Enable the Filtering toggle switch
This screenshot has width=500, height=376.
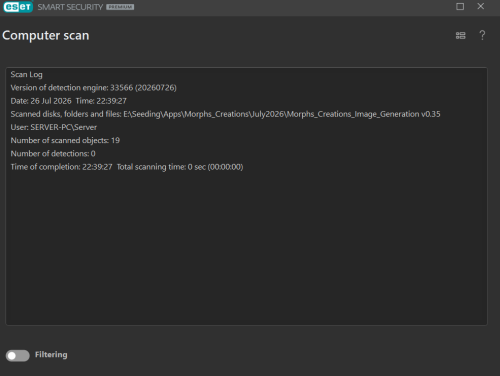tap(18, 356)
